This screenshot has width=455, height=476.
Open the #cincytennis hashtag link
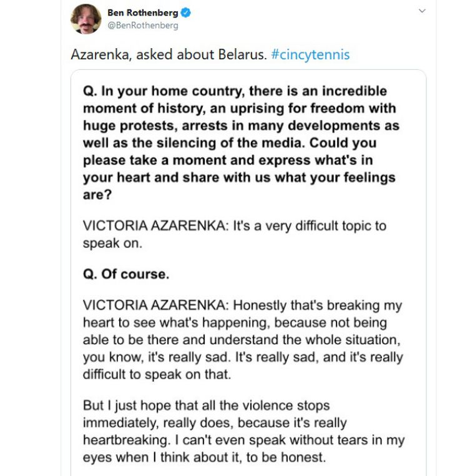point(310,54)
